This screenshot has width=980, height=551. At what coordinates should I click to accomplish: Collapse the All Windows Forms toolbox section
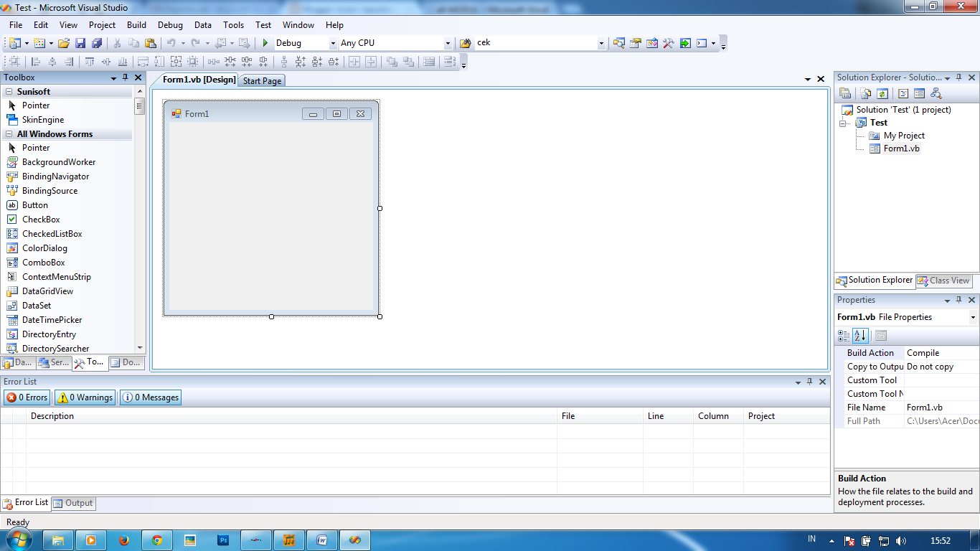click(x=9, y=134)
